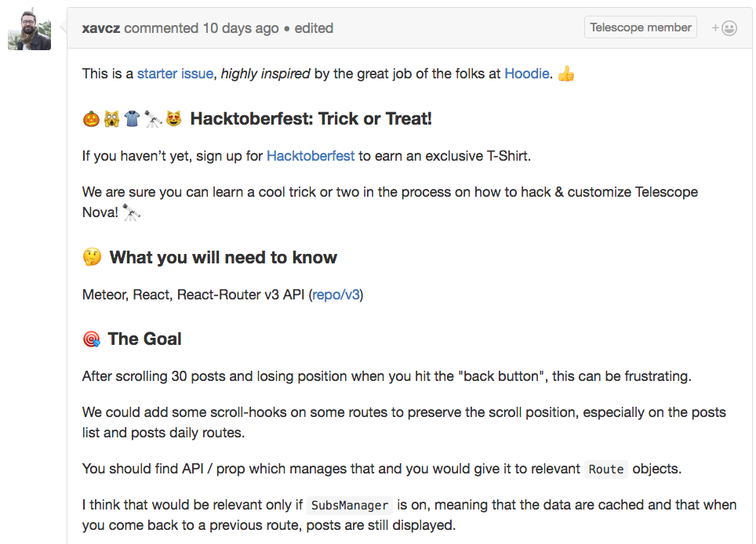Click the screaming cat emoji
This screenshot has height=544, width=756.
[112, 118]
